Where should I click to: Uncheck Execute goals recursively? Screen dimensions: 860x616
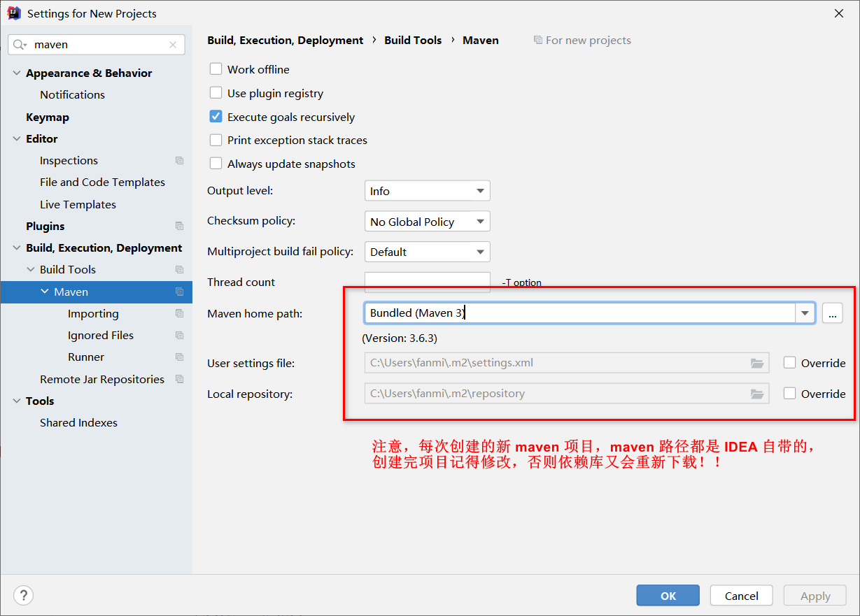pos(216,117)
